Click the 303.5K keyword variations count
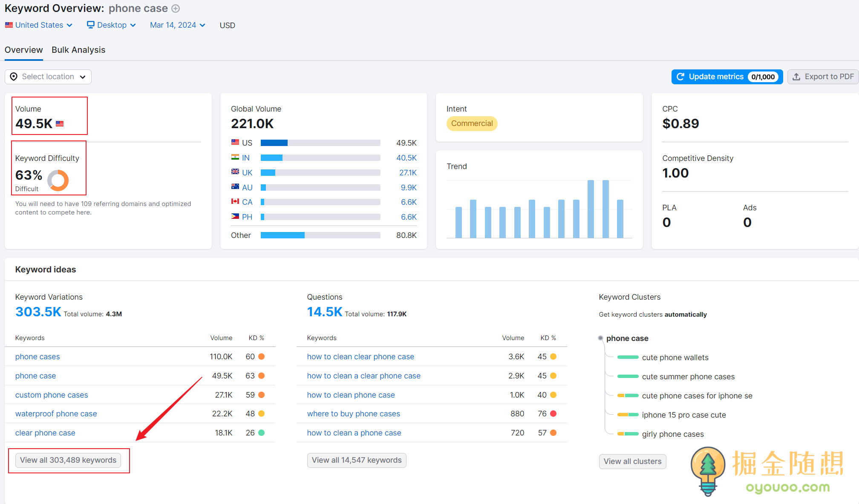 pyautogui.click(x=38, y=312)
